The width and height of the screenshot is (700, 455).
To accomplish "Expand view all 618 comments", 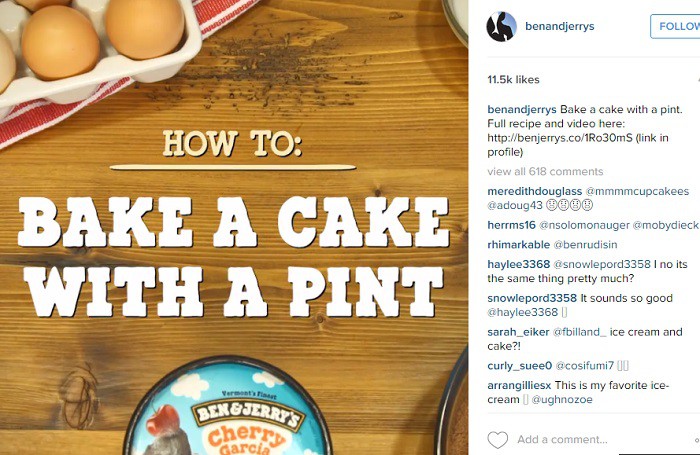I will click(545, 172).
